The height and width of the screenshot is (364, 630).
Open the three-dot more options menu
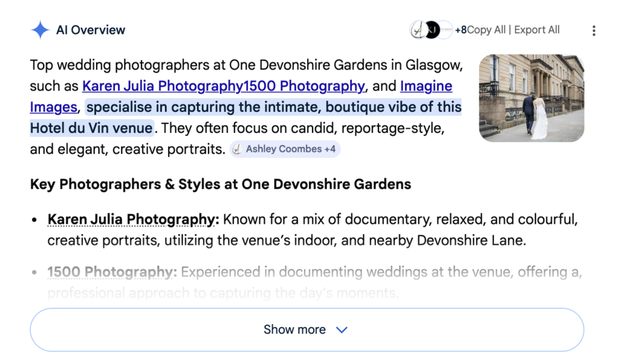click(x=593, y=31)
